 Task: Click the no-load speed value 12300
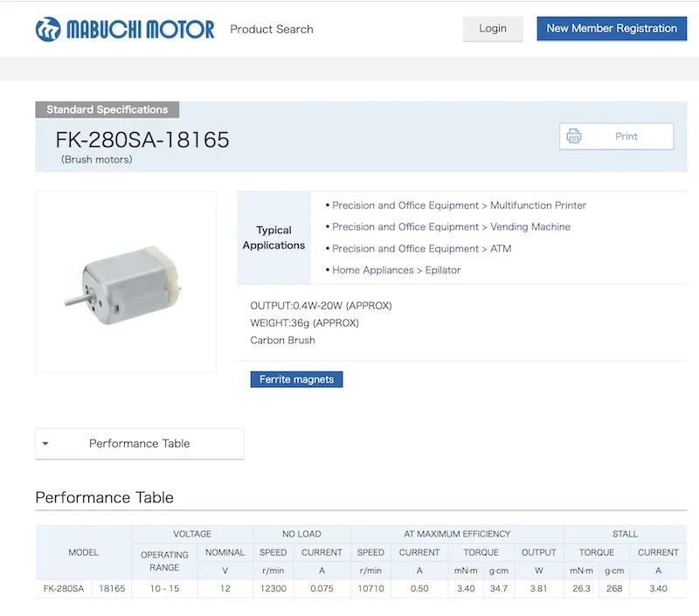(x=273, y=588)
